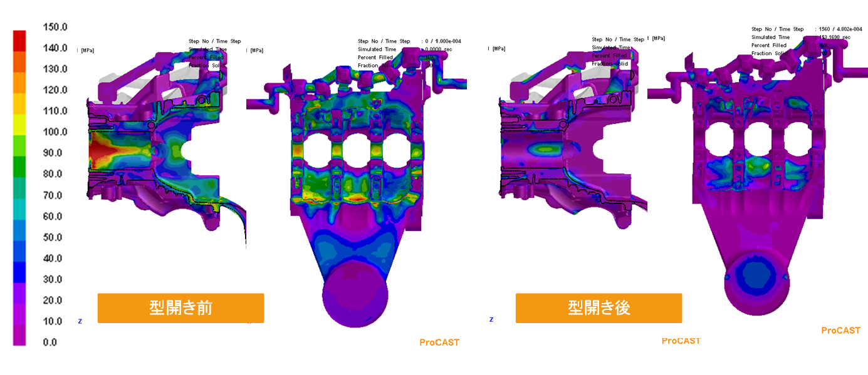Pick the legend band between 130.0 and 140.0
The image size is (868, 375).
[20, 61]
